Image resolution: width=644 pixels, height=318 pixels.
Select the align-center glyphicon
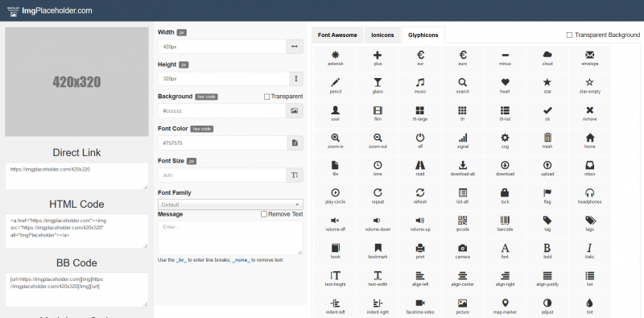coord(462,279)
